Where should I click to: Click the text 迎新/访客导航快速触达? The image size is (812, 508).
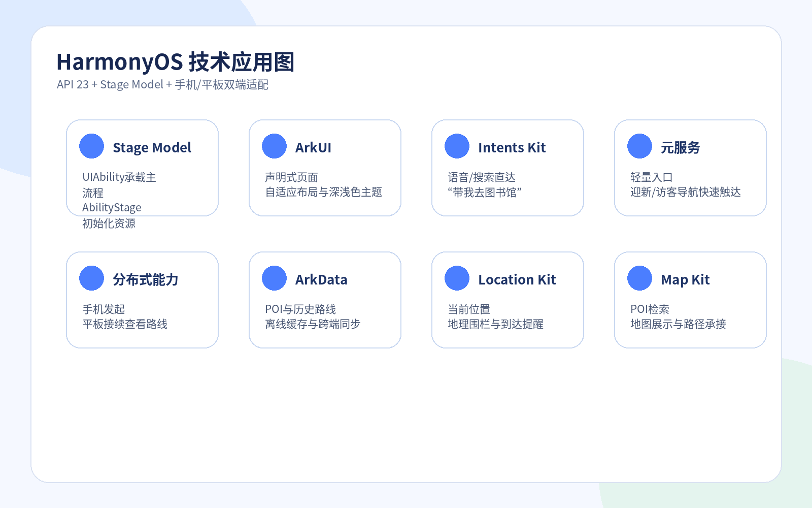coord(686,192)
